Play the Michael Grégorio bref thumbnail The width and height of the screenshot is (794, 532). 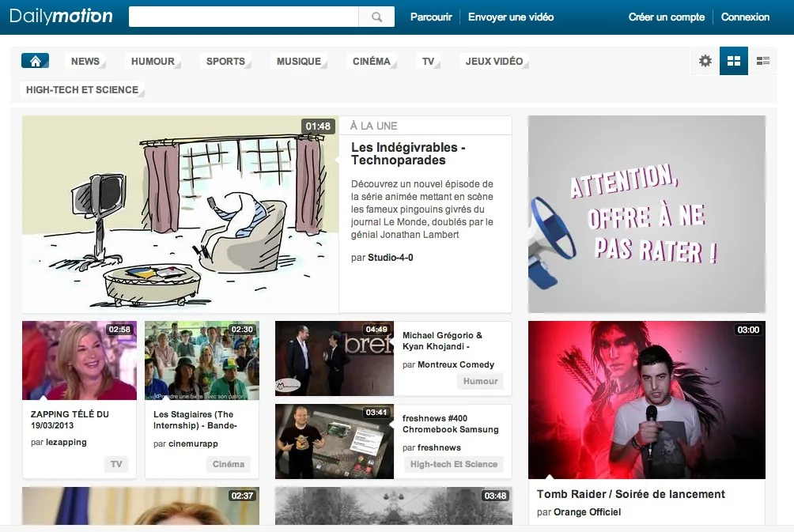(x=335, y=358)
